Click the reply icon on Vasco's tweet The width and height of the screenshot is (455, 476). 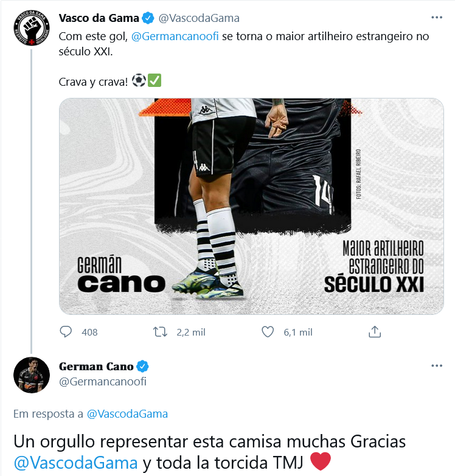click(x=66, y=332)
